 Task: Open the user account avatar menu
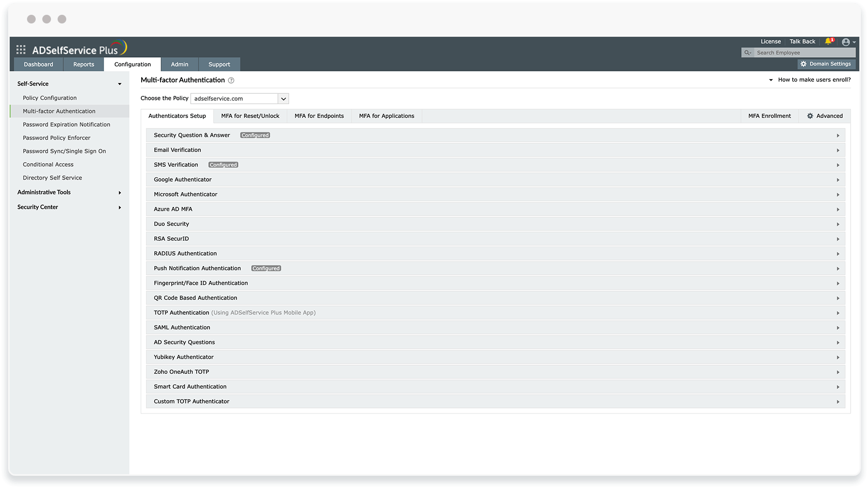pos(849,42)
